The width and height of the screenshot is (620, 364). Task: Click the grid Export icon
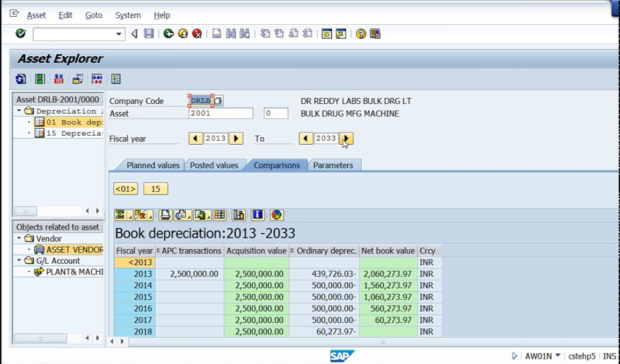[x=202, y=215]
